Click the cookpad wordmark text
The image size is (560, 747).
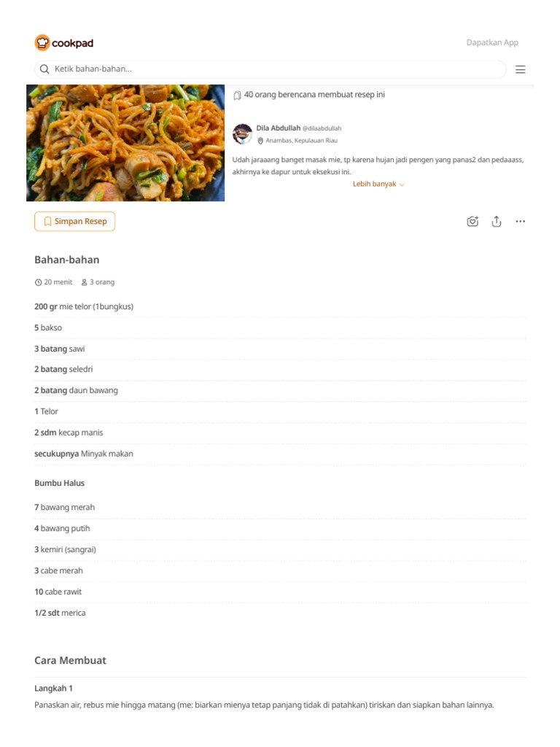pyautogui.click(x=72, y=43)
